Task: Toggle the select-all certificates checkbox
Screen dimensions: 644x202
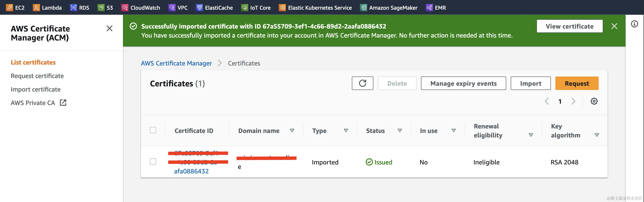Action: (153, 130)
